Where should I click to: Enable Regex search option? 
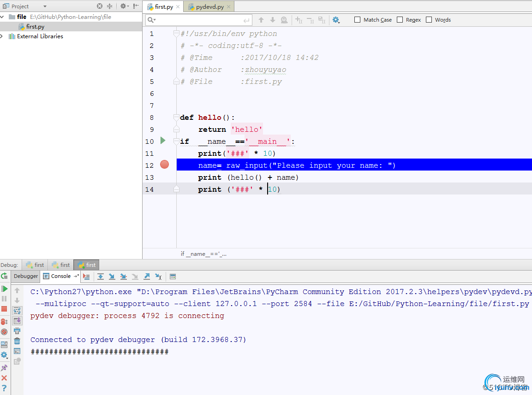pyautogui.click(x=400, y=20)
